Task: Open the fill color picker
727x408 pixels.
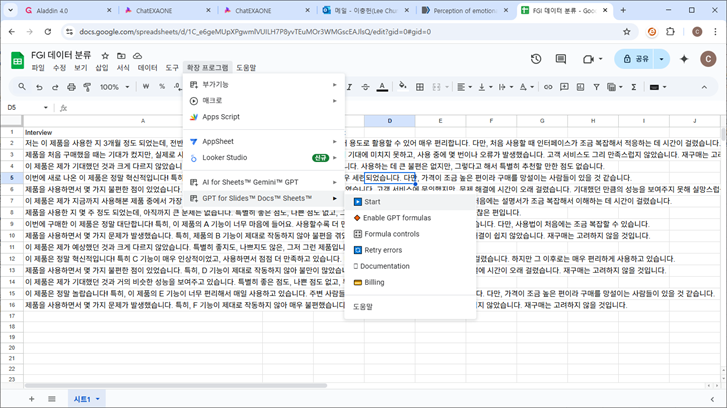Action: pyautogui.click(x=402, y=87)
